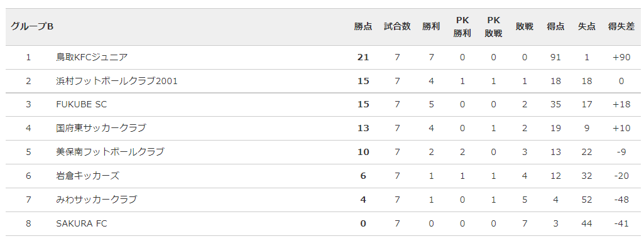The image size is (644, 246).
Task: Click the 勝点 column header
Action: pos(363,26)
